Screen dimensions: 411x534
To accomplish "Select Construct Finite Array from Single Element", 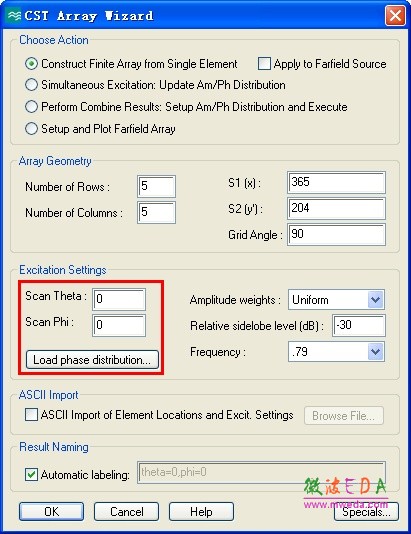I will point(31,64).
